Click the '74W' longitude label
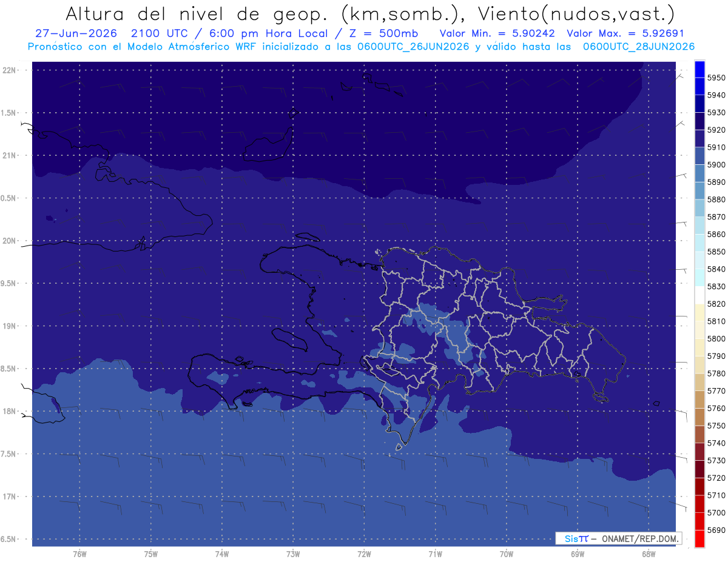The height and width of the screenshot is (562, 728). pyautogui.click(x=222, y=554)
